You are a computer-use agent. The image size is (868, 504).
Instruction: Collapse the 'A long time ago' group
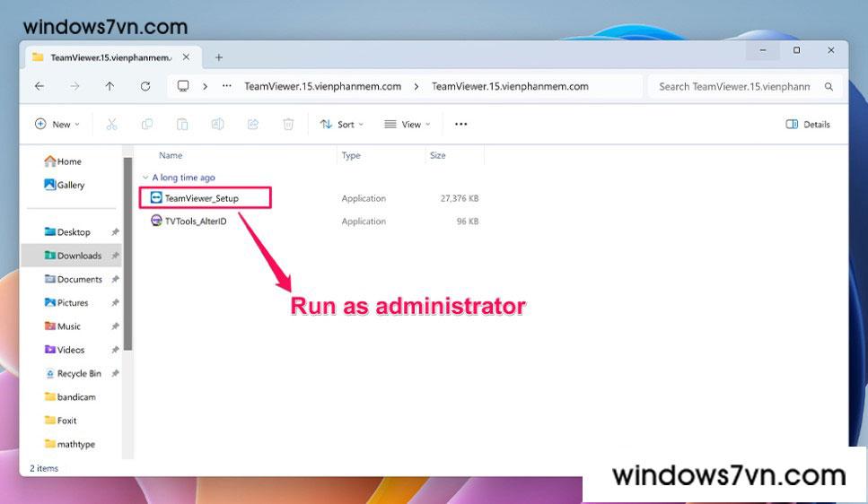[145, 178]
